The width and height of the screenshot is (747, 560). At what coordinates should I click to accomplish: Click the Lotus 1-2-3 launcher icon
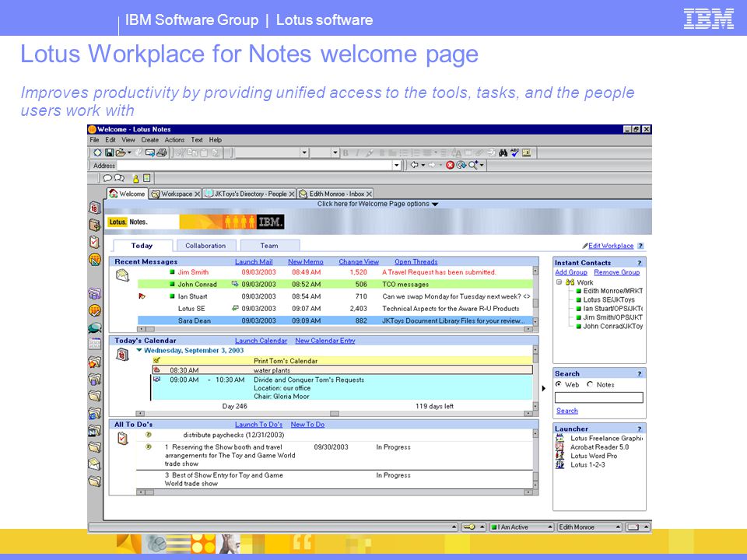tap(559, 465)
